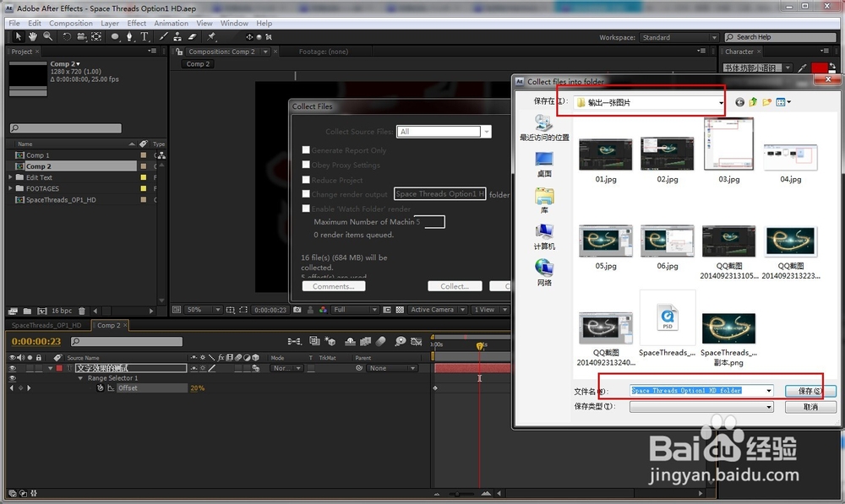This screenshot has height=504, width=845.
Task: Open the Parent None dropdown
Action: (x=392, y=368)
